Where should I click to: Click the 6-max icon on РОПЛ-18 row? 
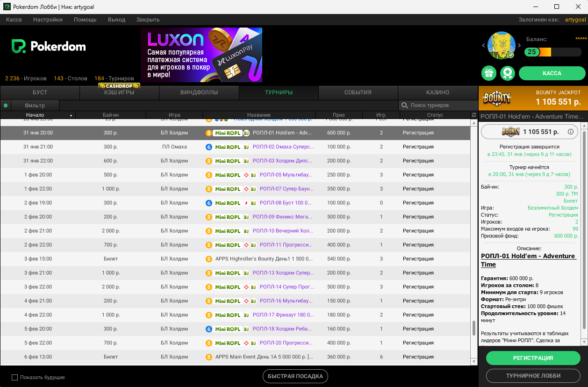209,329
